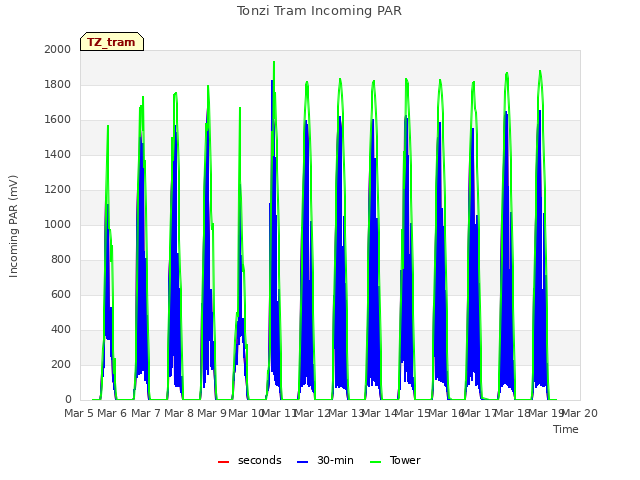640x480 pixels.
Task: Click the 1000 y-axis tick label
Action: pyautogui.click(x=58, y=224)
